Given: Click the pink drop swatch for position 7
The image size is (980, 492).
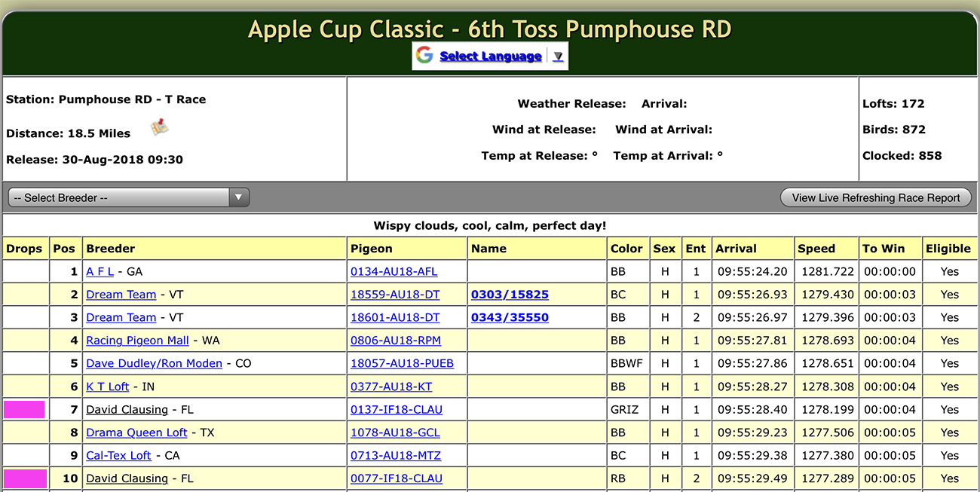Looking at the screenshot, I should click(x=24, y=410).
